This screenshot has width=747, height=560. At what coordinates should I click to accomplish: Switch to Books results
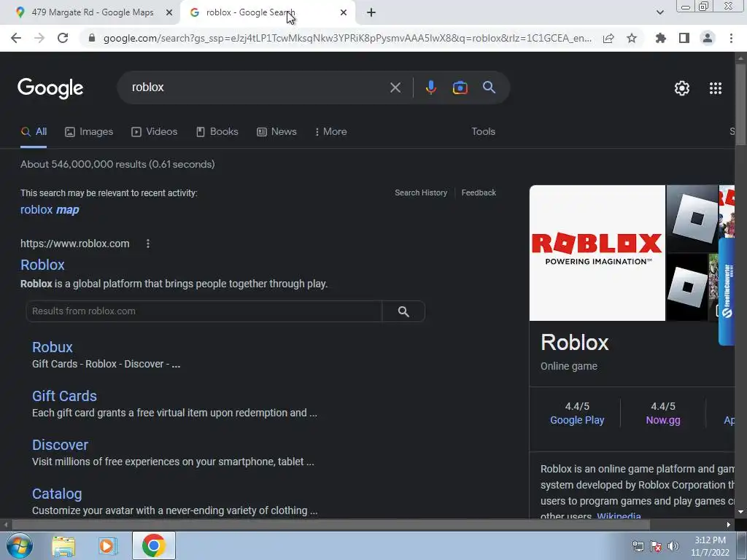pos(217,132)
